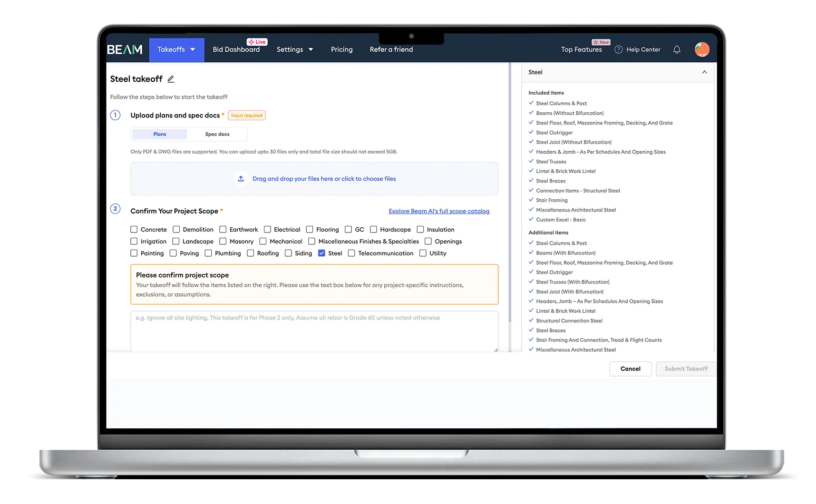Click the upload arrow icon in drop zone
Screen dimensions: 816x504
(x=241, y=179)
